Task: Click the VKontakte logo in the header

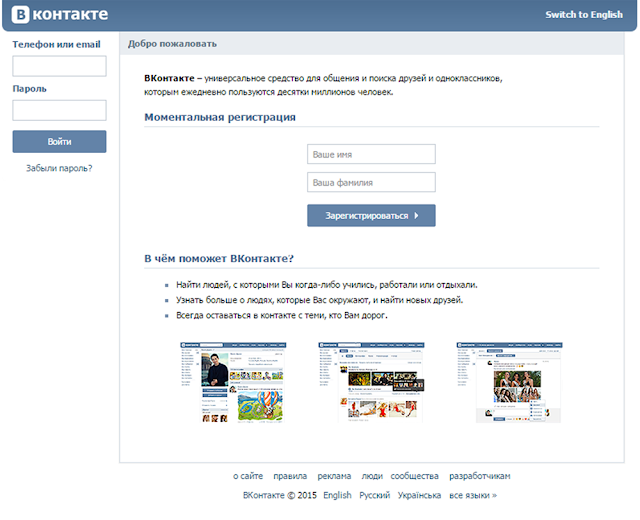Action: tap(59, 15)
